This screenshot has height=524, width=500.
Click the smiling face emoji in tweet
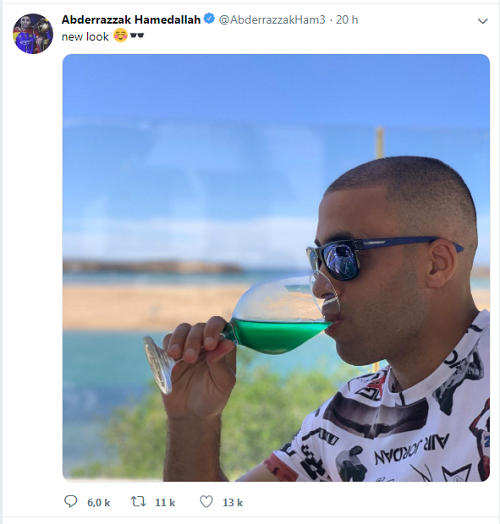pyautogui.click(x=120, y=35)
